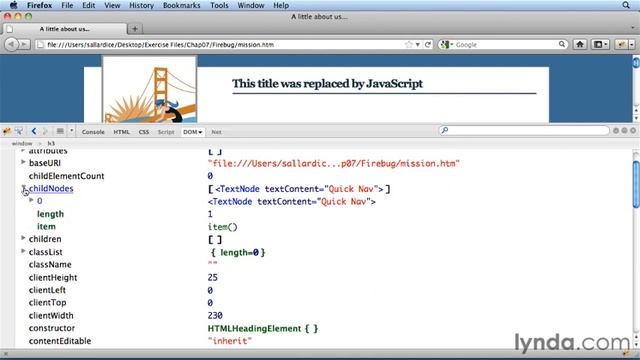Image resolution: width=640 pixels, height=360 pixels.
Task: Reload the page
Action: click(x=427, y=44)
